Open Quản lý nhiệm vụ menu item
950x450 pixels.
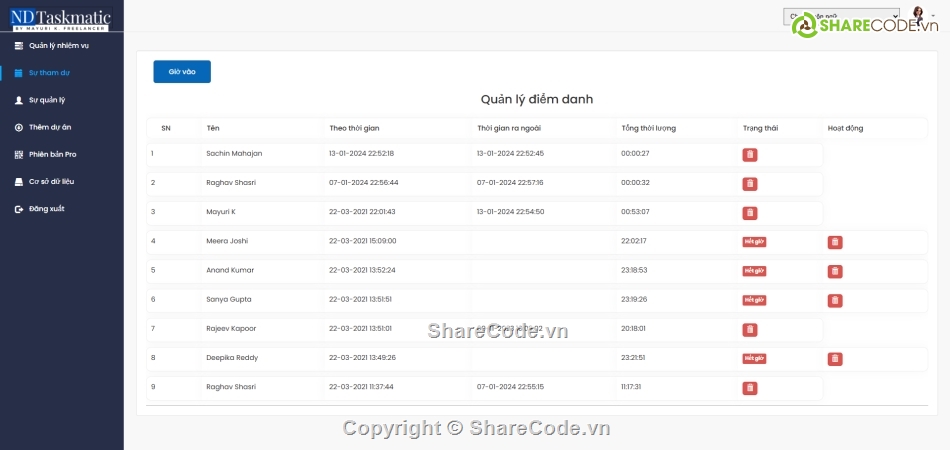(59, 45)
